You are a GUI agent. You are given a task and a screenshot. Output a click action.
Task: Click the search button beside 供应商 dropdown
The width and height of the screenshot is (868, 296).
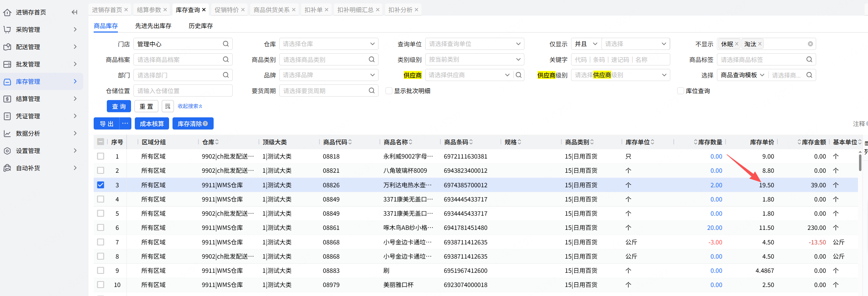[519, 75]
